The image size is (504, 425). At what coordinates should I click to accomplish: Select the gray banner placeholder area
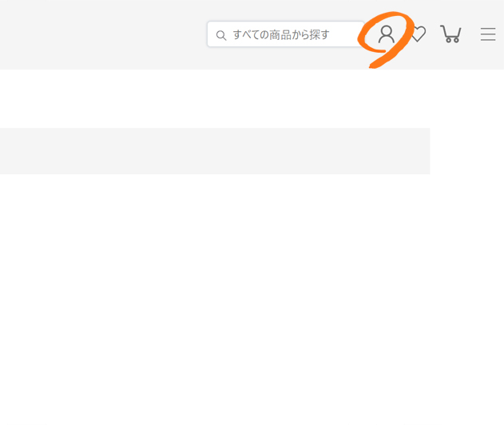click(x=215, y=151)
